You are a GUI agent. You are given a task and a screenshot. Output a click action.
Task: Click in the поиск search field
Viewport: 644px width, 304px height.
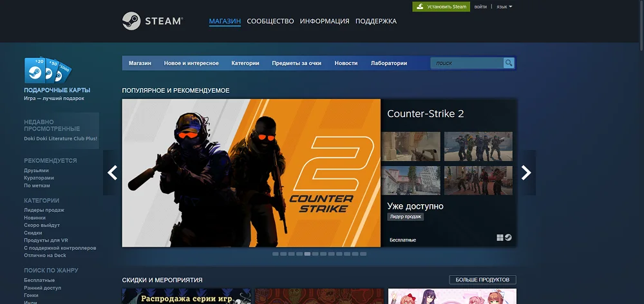coord(467,63)
